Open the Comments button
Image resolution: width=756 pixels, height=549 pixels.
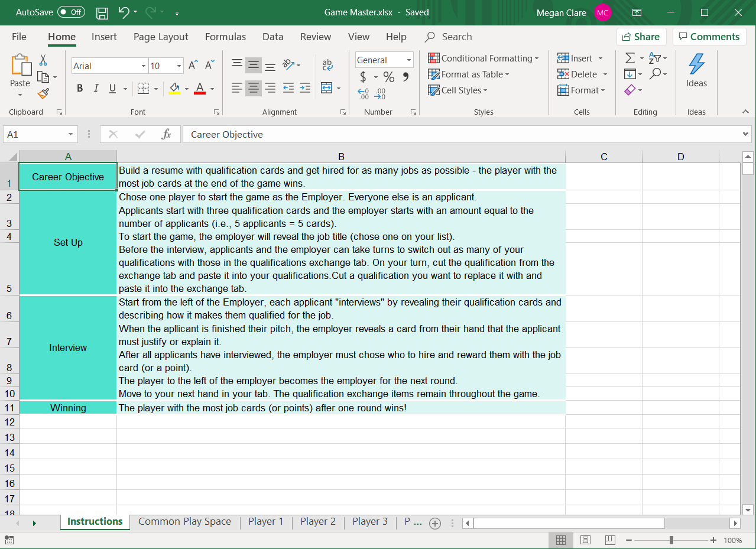click(709, 37)
